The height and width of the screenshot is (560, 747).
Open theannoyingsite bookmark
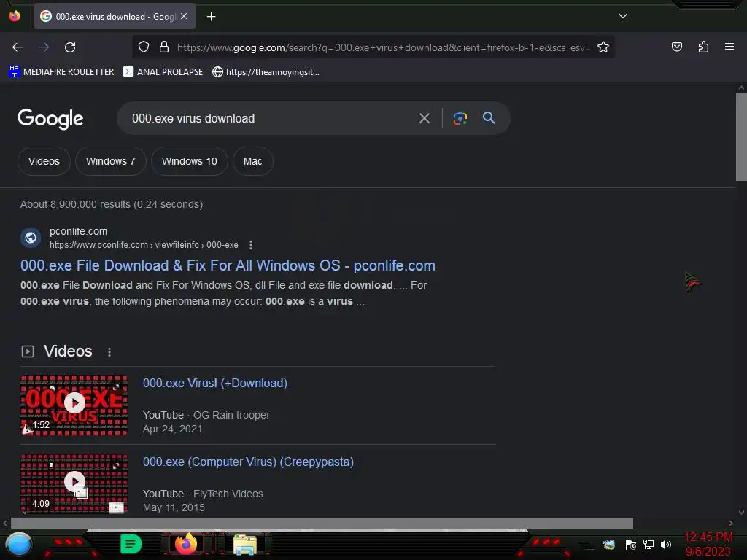(x=266, y=72)
